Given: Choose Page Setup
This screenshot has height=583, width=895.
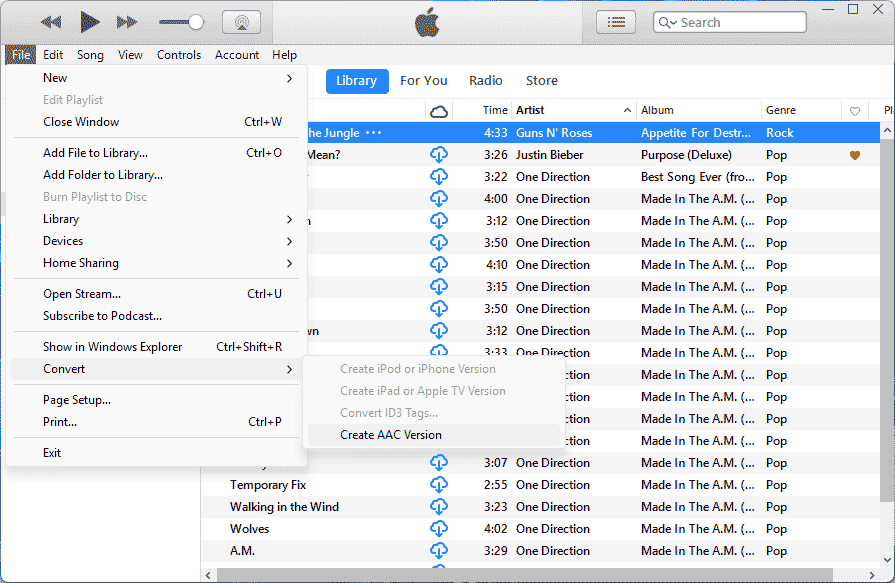Looking at the screenshot, I should point(156,400).
